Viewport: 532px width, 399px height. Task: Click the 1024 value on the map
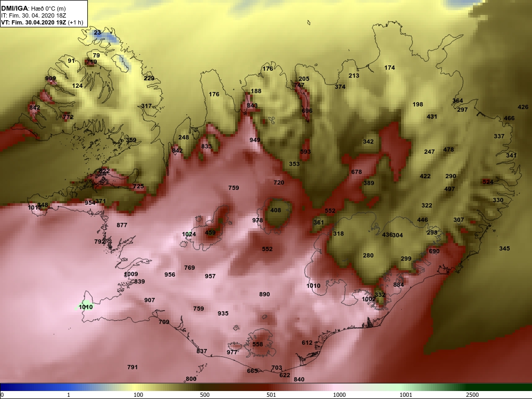point(189,234)
